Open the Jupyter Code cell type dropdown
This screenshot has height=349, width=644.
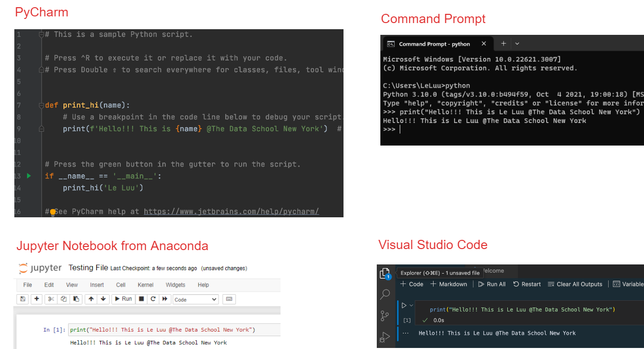click(x=196, y=299)
